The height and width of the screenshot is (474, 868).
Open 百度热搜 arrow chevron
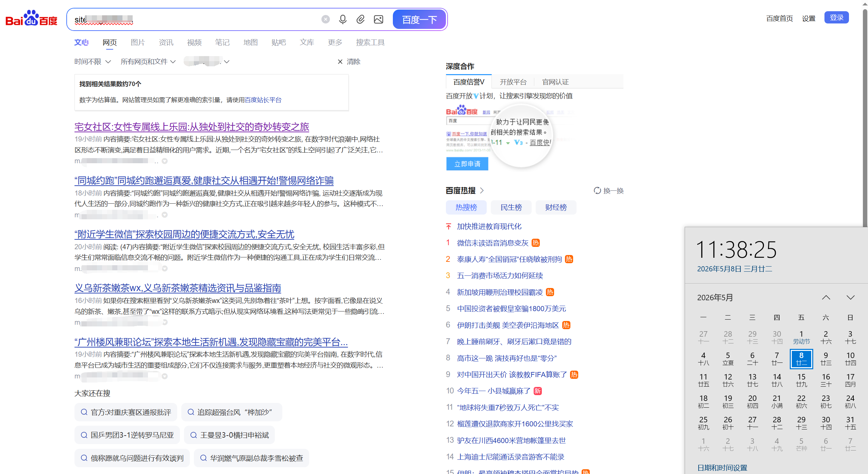pos(482,190)
